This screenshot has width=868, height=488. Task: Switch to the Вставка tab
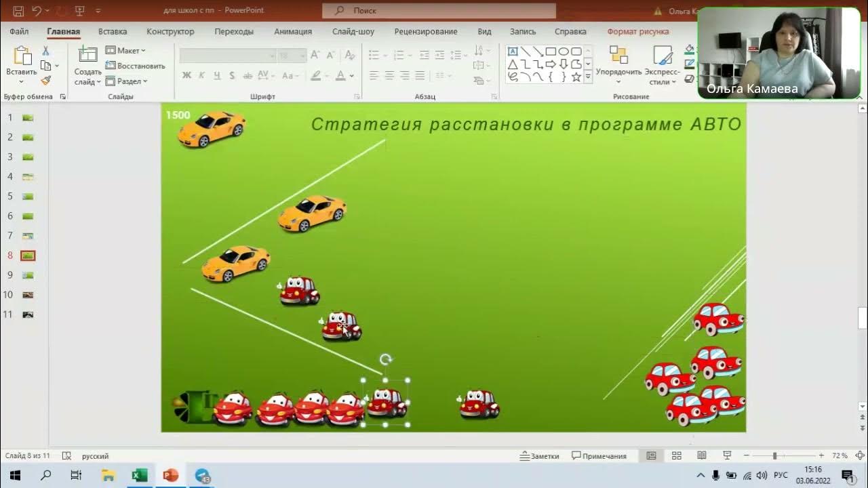[113, 31]
